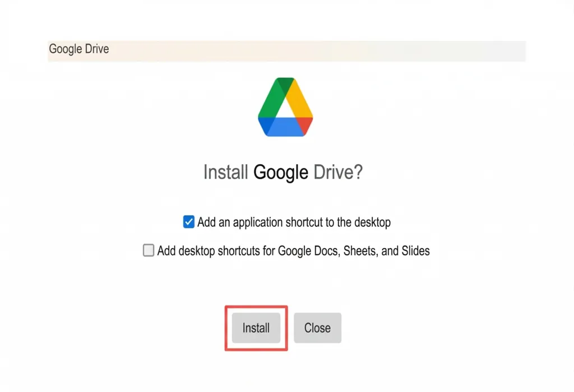Uncheck the application shortcut to desktop checkbox
Viewport: 574px width, 392px height.
(189, 222)
